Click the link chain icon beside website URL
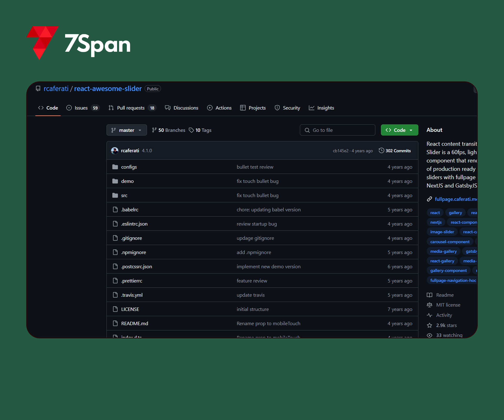504x420 pixels. 429,199
